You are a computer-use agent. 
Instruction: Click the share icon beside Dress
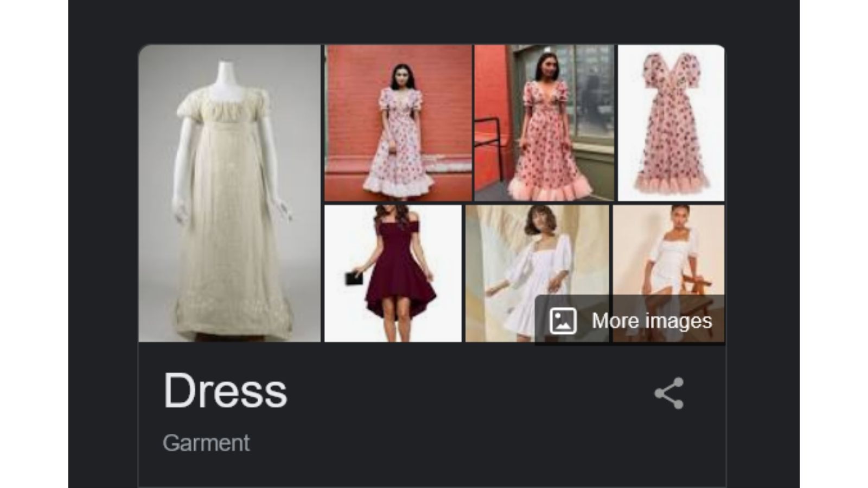[x=669, y=393]
